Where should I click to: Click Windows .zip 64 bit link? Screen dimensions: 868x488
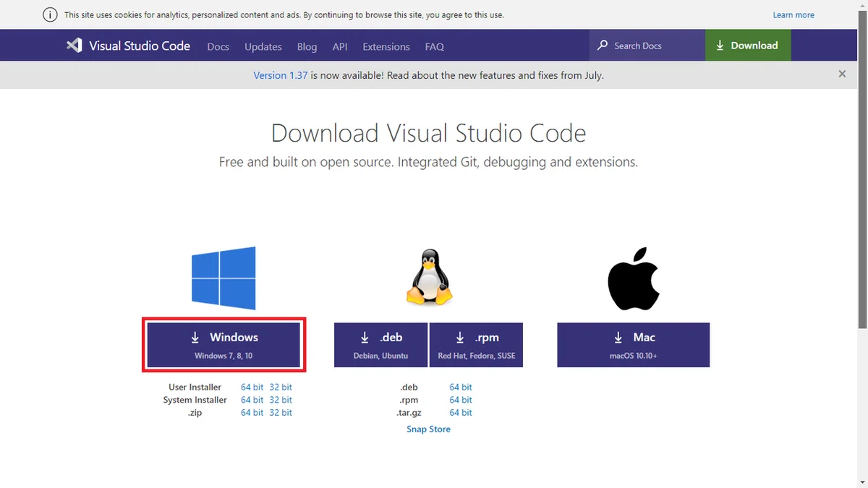coord(252,413)
